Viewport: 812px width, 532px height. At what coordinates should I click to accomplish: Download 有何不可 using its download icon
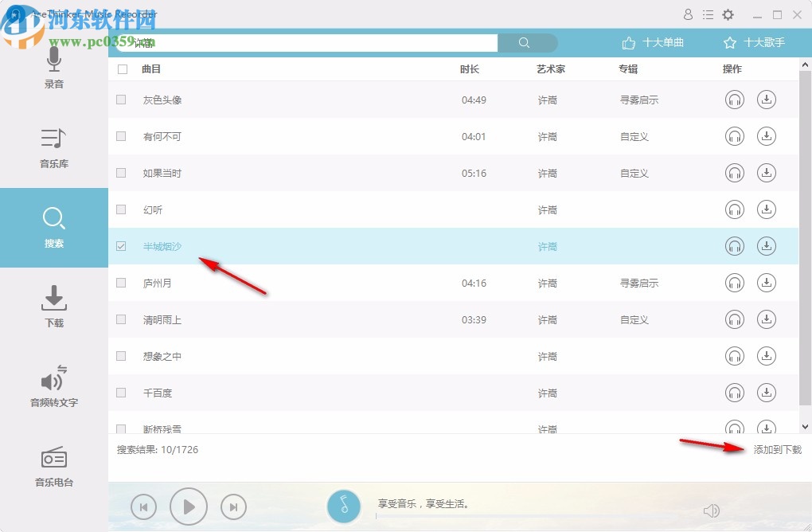click(767, 136)
